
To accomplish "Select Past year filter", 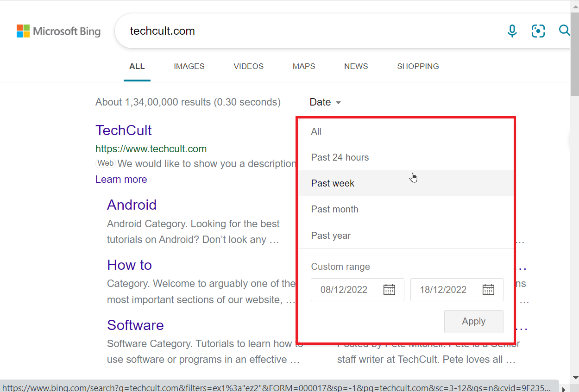I will (406, 236).
